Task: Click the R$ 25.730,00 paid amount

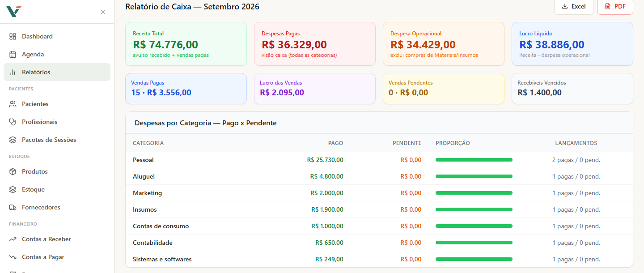Action: coord(325,160)
